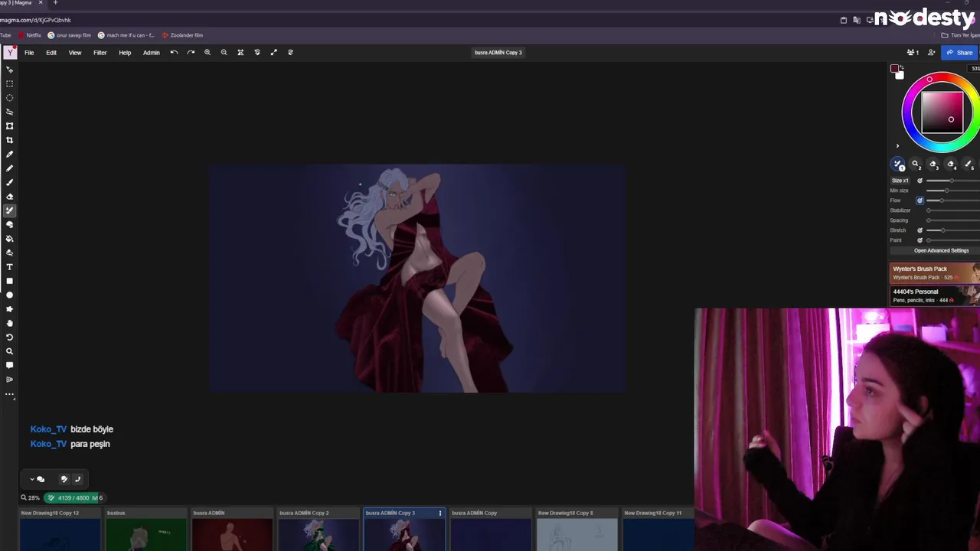The width and height of the screenshot is (980, 551).
Task: Open the File menu
Action: (29, 53)
